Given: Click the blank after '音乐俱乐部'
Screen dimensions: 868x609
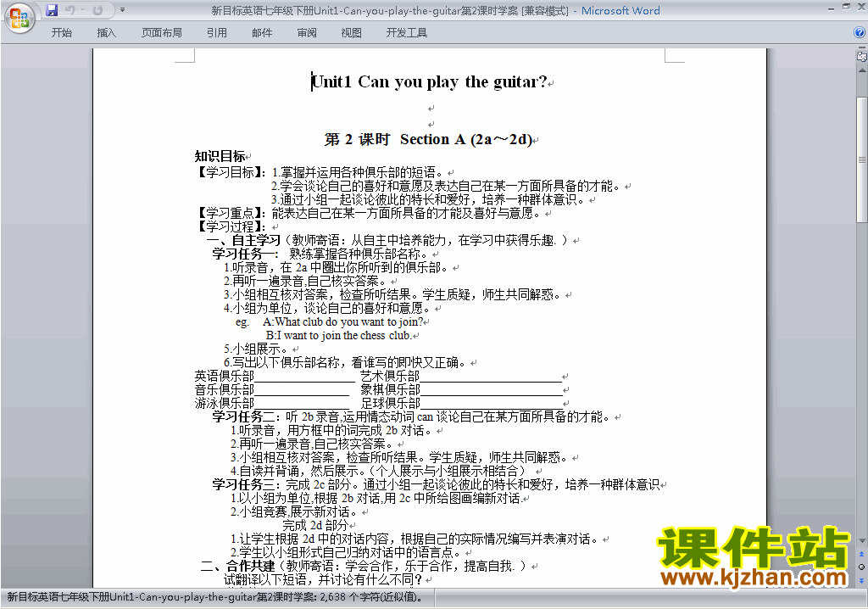Looking at the screenshot, I should point(302,391).
